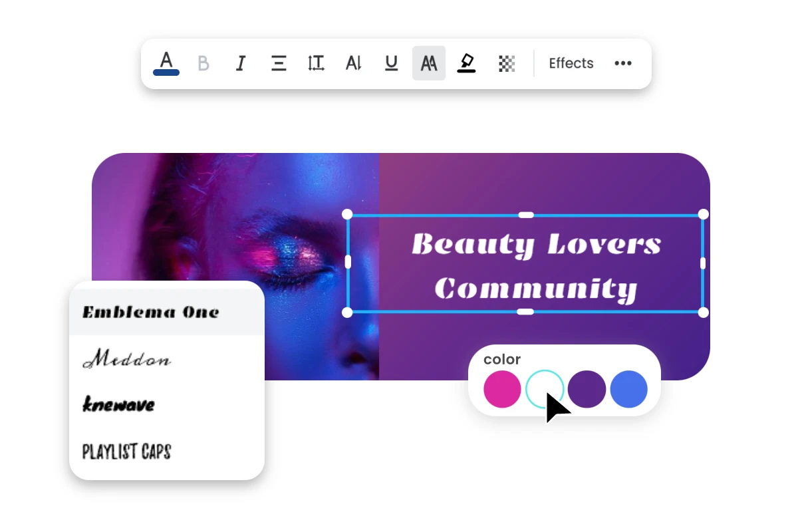Open the transparency settings

506,63
